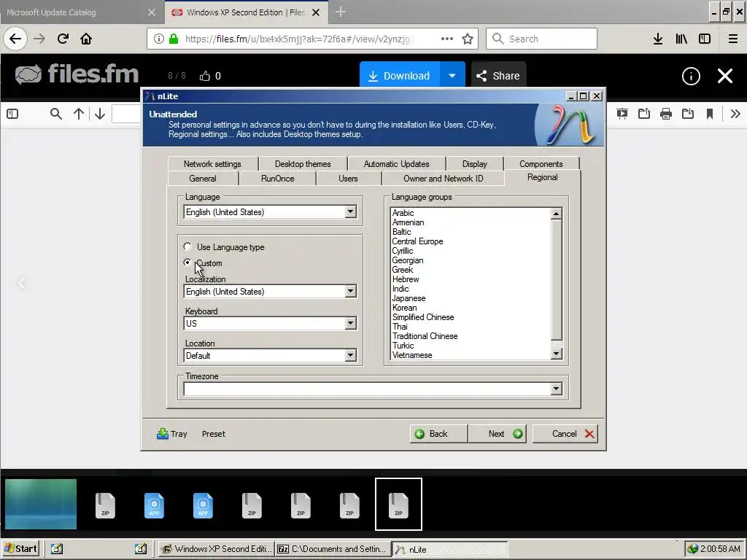
Task: Select the Use Language type radio button
Action: (x=187, y=246)
